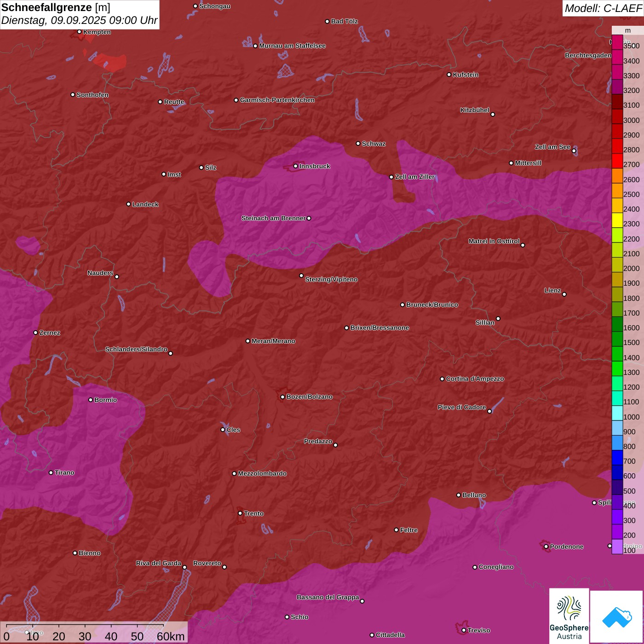Click the Conegliano label
Image resolution: width=644 pixels, height=644 pixels.
tap(496, 567)
